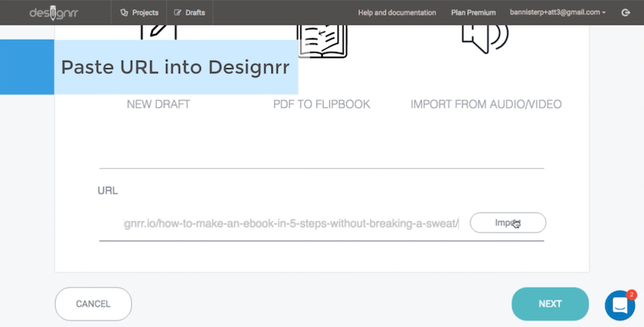The width and height of the screenshot is (644, 327).
Task: Open the chat messenger widget
Action: pos(620,305)
